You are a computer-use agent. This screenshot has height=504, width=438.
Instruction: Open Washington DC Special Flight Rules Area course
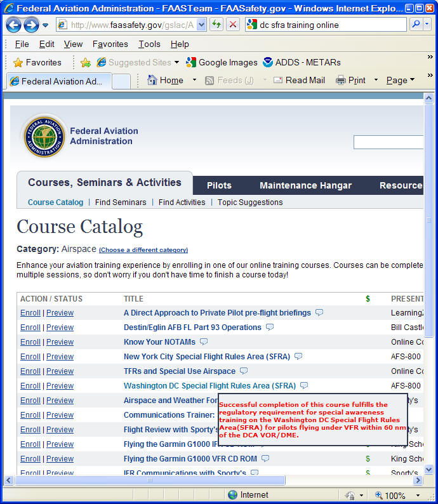[x=209, y=386]
